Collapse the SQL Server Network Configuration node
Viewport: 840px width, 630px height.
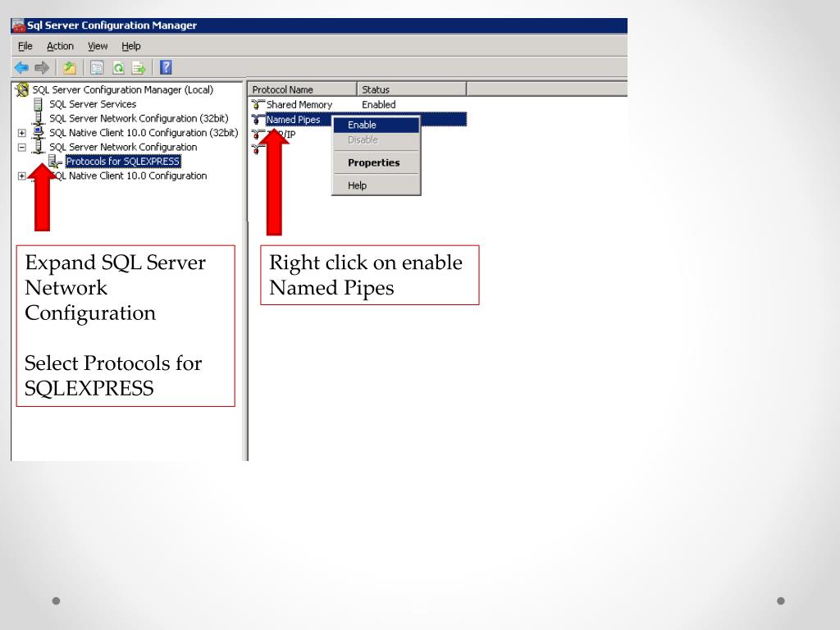pyautogui.click(x=21, y=147)
